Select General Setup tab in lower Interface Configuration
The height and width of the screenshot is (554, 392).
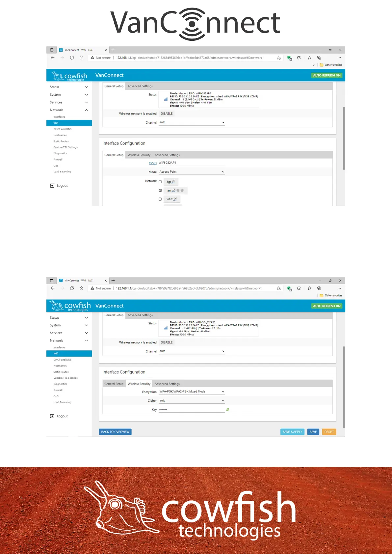tap(114, 384)
